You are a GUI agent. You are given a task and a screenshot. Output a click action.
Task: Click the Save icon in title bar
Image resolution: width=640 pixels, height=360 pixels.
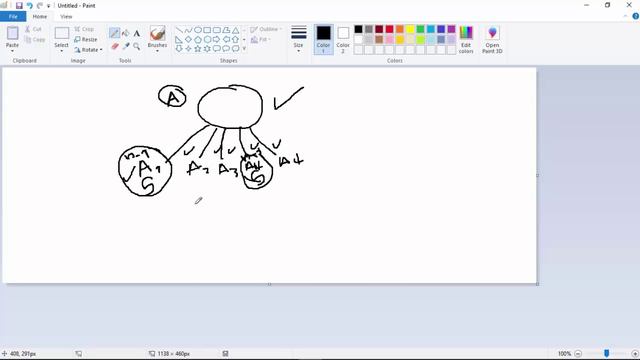[19, 6]
